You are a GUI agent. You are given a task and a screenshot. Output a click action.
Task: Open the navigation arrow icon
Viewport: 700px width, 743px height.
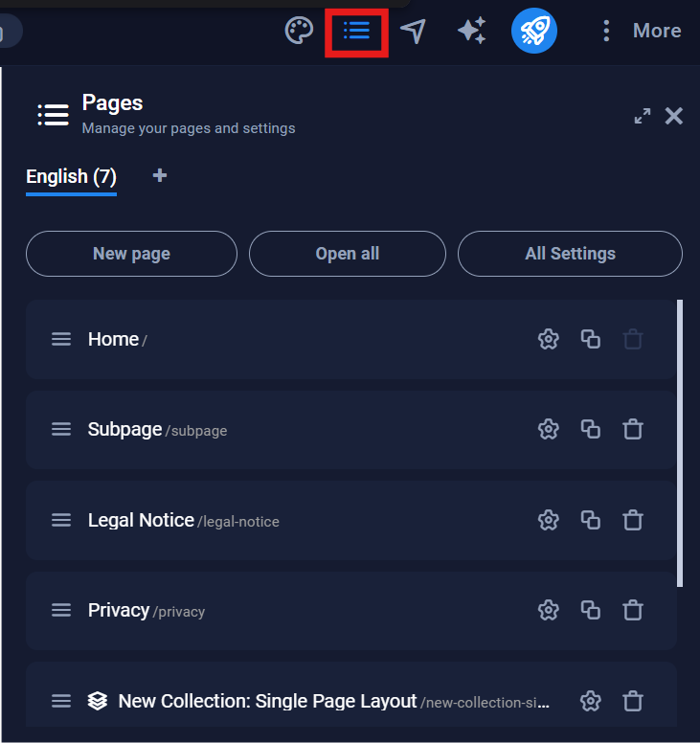tap(413, 32)
